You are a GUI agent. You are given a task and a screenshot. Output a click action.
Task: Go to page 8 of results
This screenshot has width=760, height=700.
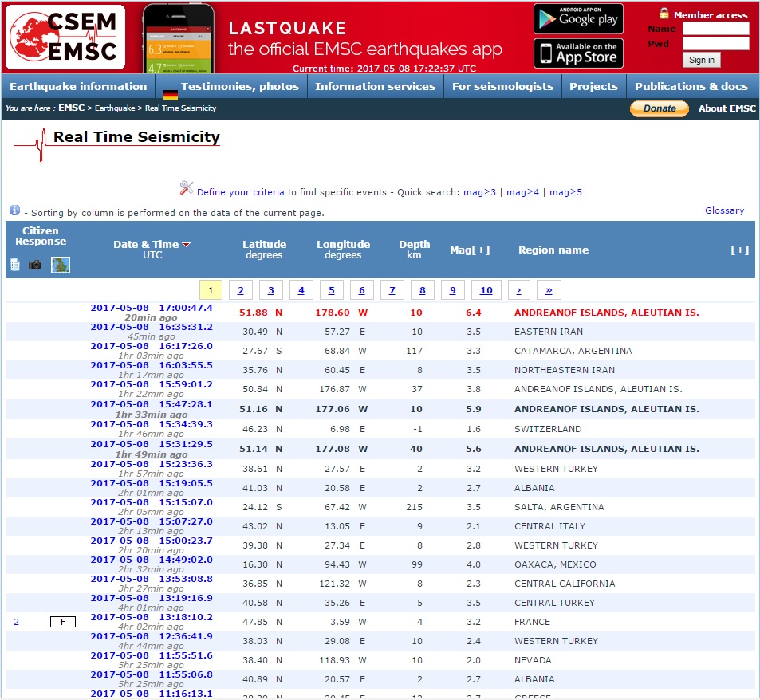coord(422,290)
